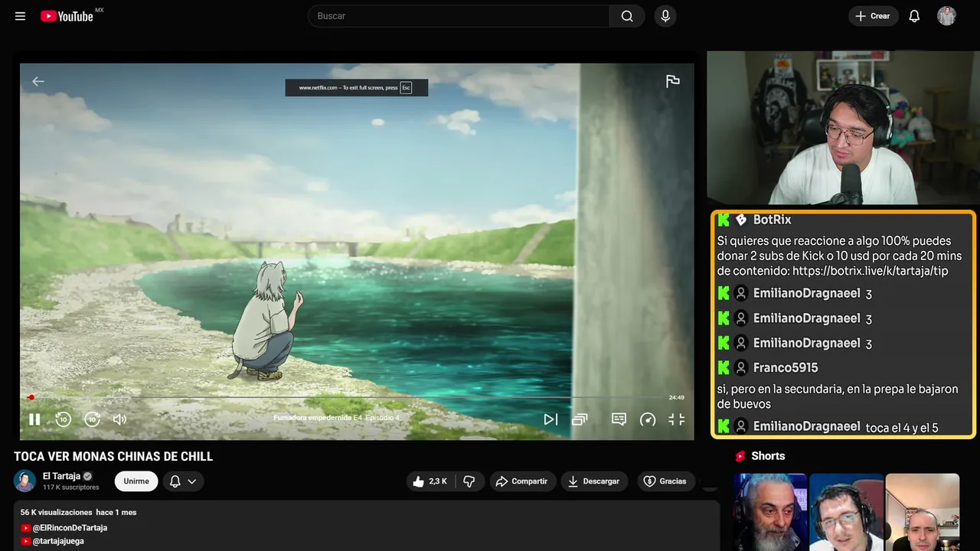Click the 24:49 remaining time label
The width and height of the screenshot is (980, 551).
click(676, 398)
